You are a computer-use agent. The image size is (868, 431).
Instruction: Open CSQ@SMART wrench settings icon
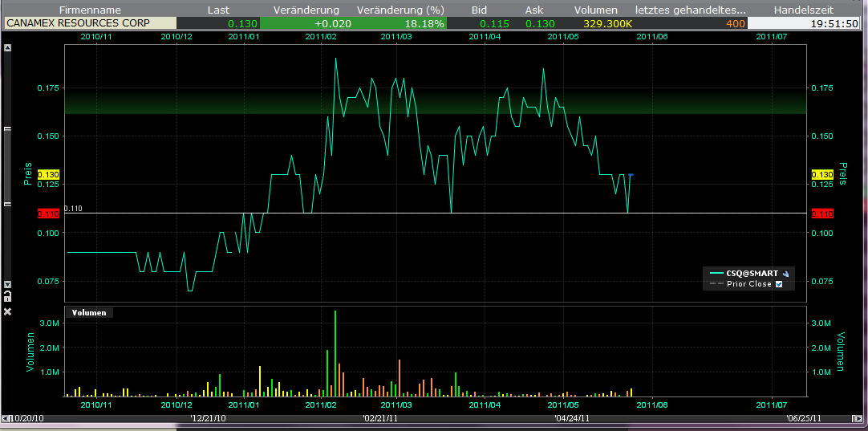[786, 273]
